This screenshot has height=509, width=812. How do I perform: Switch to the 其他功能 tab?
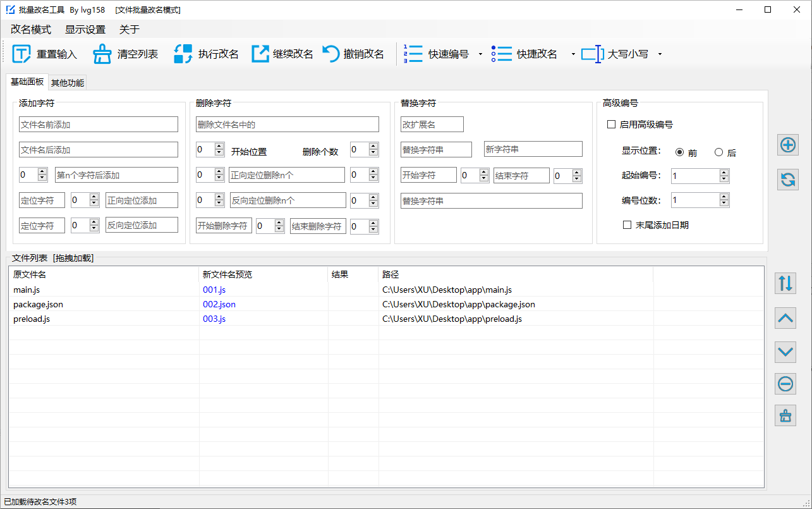[x=68, y=83]
